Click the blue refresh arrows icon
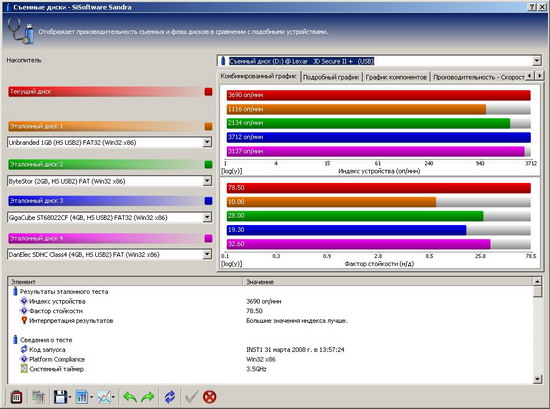 click(x=170, y=397)
